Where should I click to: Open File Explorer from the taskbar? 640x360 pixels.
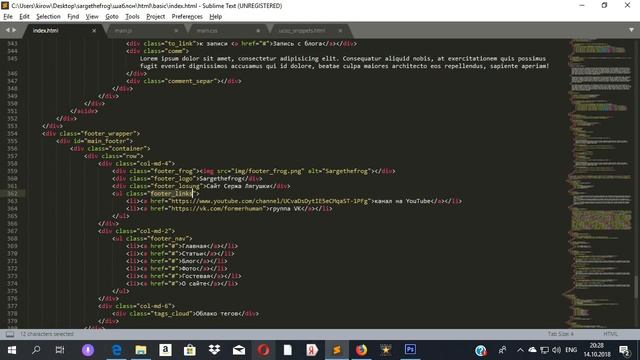click(141, 350)
